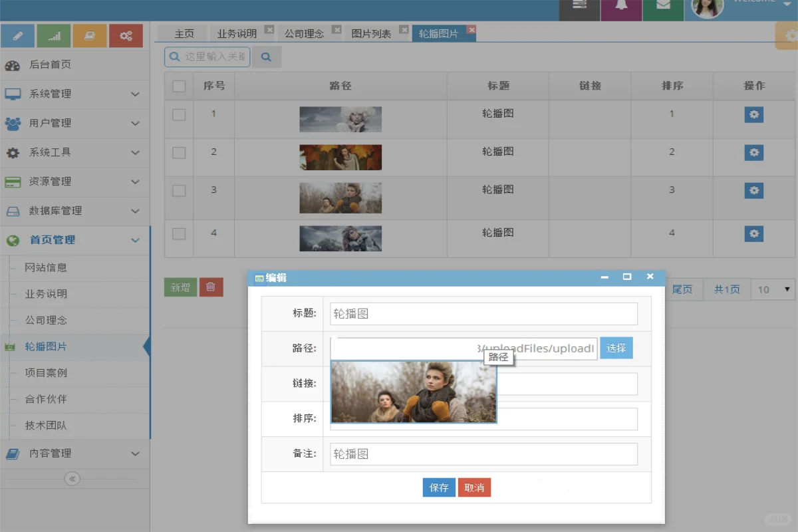Open the page size dropdown showing 10

coord(773,289)
